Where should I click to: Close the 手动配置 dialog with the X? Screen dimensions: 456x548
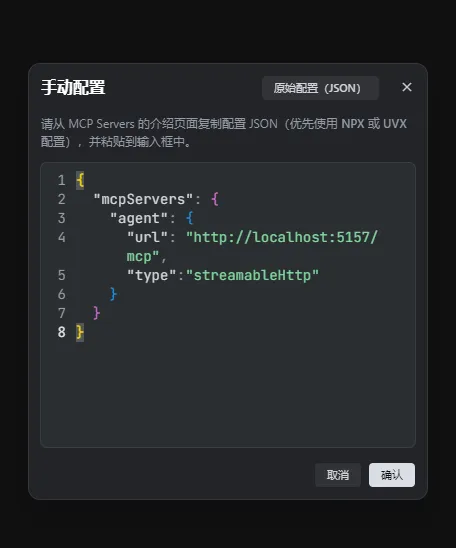pyautogui.click(x=407, y=87)
